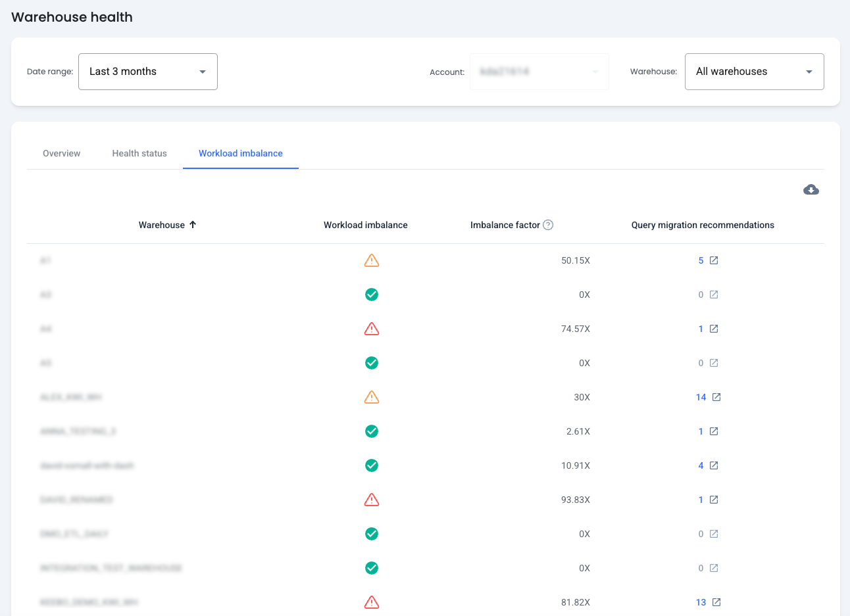Screen dimensions: 850x616
Task: Click the Warehouse: filter label
Action: click(653, 72)
